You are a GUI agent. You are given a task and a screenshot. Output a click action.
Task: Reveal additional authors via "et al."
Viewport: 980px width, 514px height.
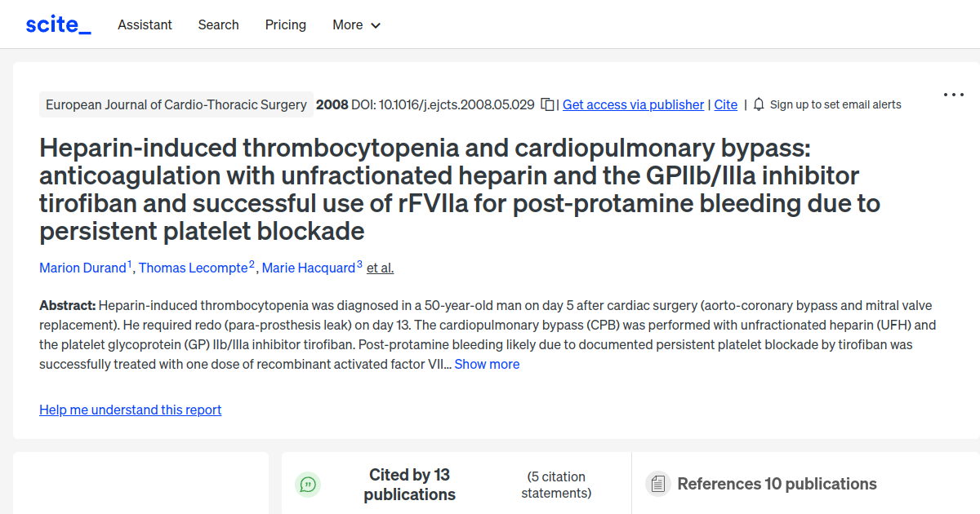379,268
